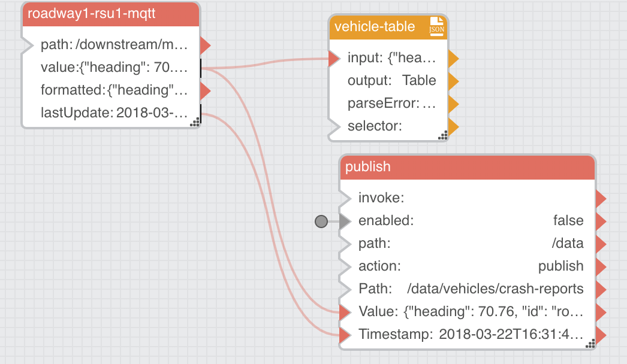Click the path /data row input connector
The height and width of the screenshot is (364, 627).
345,244
